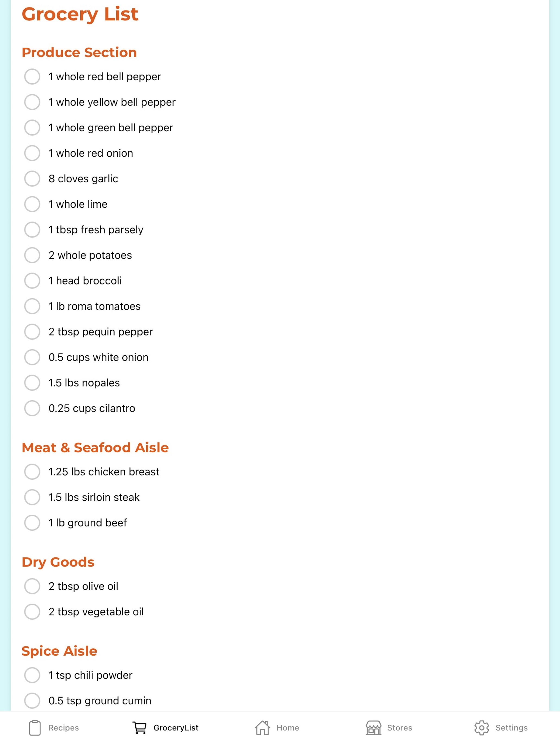Tick the 0.25 cups cilantro circle
This screenshot has height=747, width=560.
[x=32, y=408]
